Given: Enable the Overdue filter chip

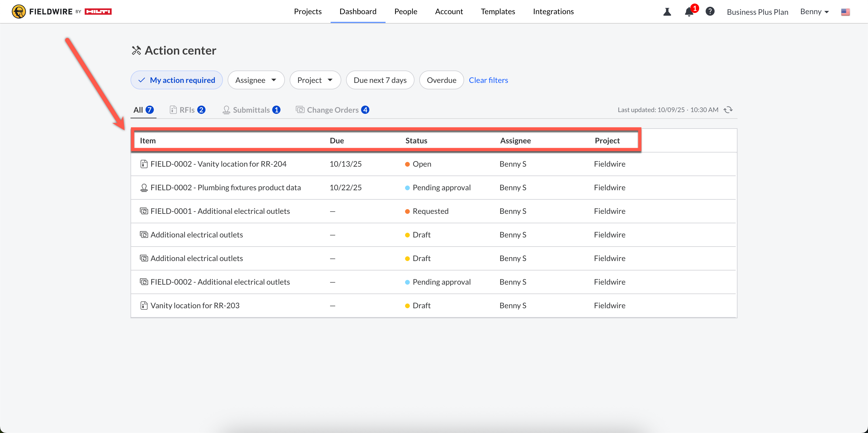Looking at the screenshot, I should click(x=441, y=80).
